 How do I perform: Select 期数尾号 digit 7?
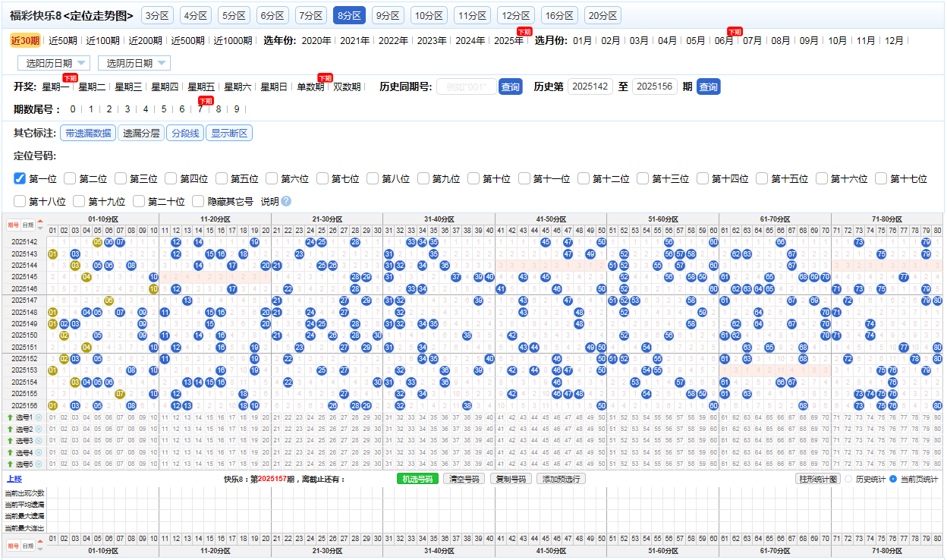pyautogui.click(x=200, y=109)
